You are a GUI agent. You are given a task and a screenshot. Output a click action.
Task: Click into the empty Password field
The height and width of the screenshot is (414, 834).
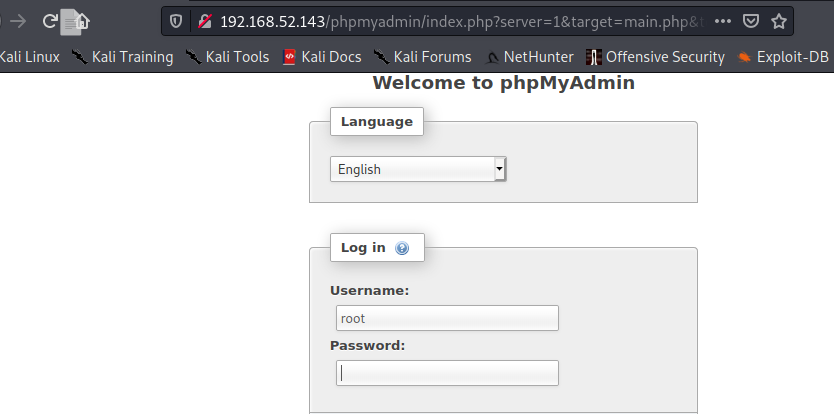click(447, 373)
